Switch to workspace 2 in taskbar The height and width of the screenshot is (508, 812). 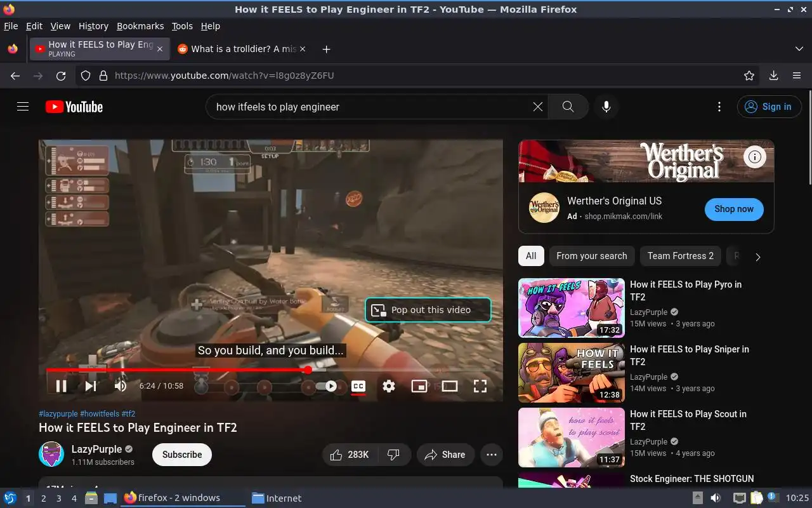coord(43,498)
